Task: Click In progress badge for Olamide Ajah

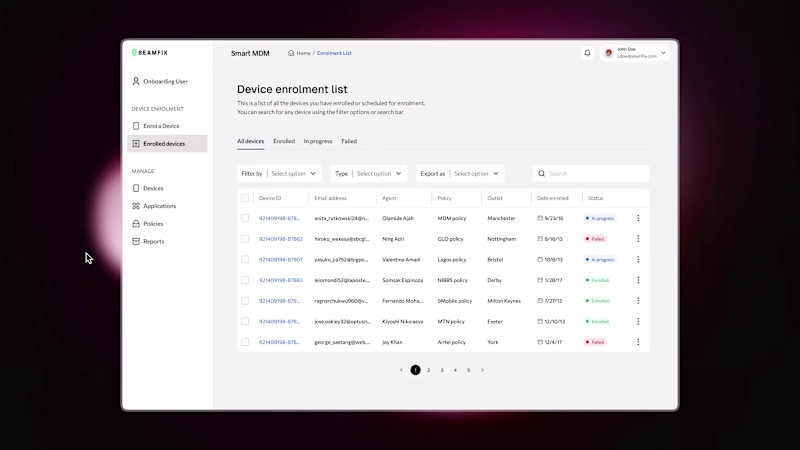Action: pos(600,218)
